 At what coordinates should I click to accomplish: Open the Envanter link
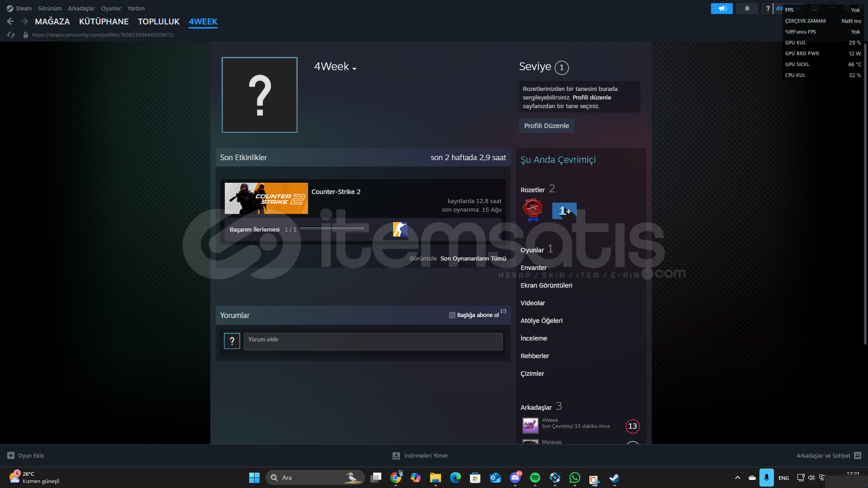[x=533, y=268]
